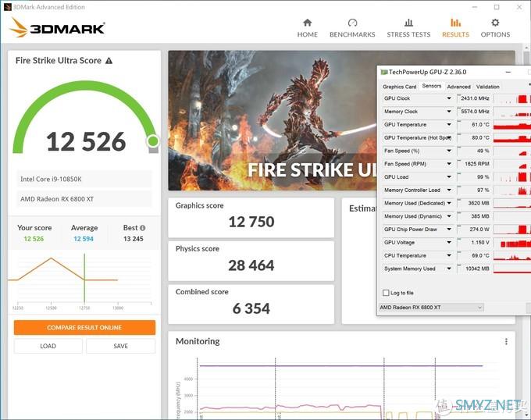Screen dimensions: 531x420
Task: Expand the Memory Used (Dynamic) dropdown
Action: coord(449,216)
